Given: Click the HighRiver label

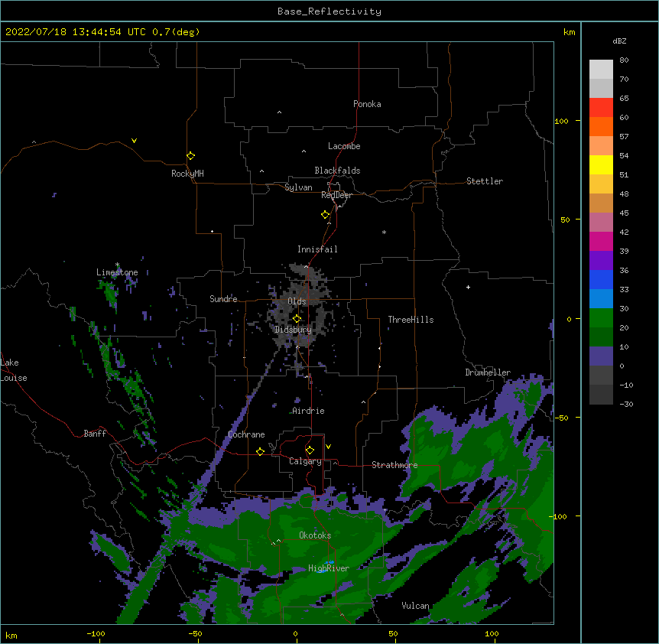Looking at the screenshot, I should pos(329,568).
